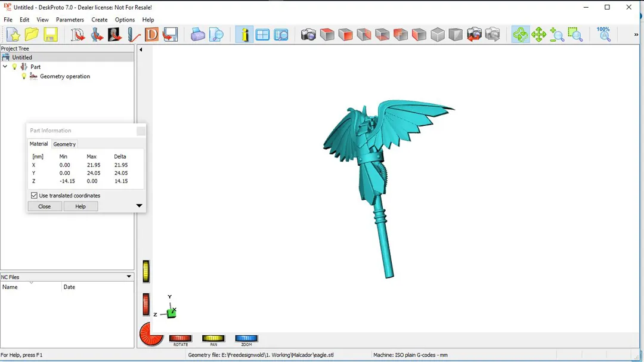Click the red ROTATE thumbwheel

pyautogui.click(x=180, y=338)
